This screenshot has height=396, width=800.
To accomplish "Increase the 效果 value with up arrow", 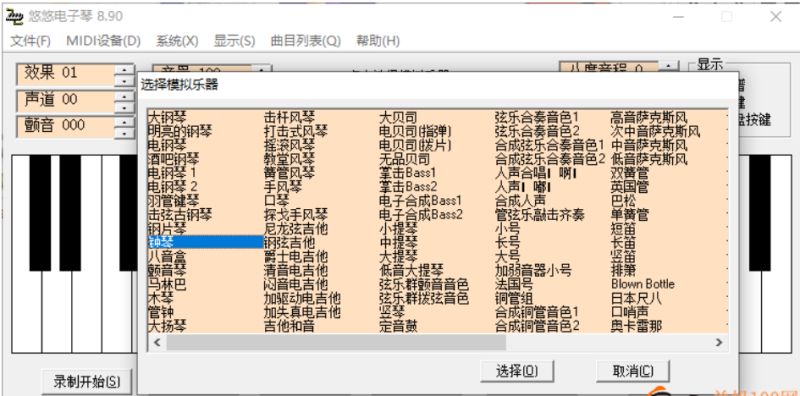I will [x=124, y=69].
